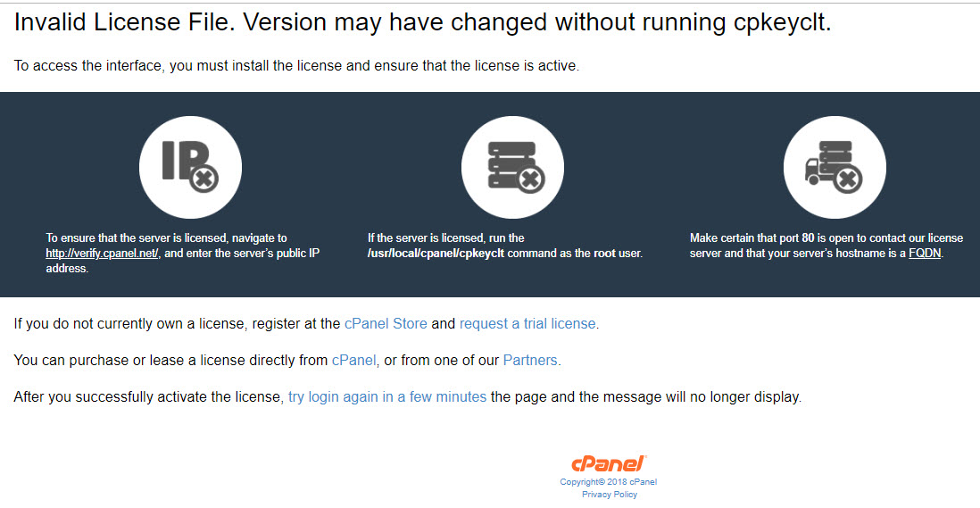980x508 pixels.
Task: Click the server rack error icon
Action: [512, 167]
